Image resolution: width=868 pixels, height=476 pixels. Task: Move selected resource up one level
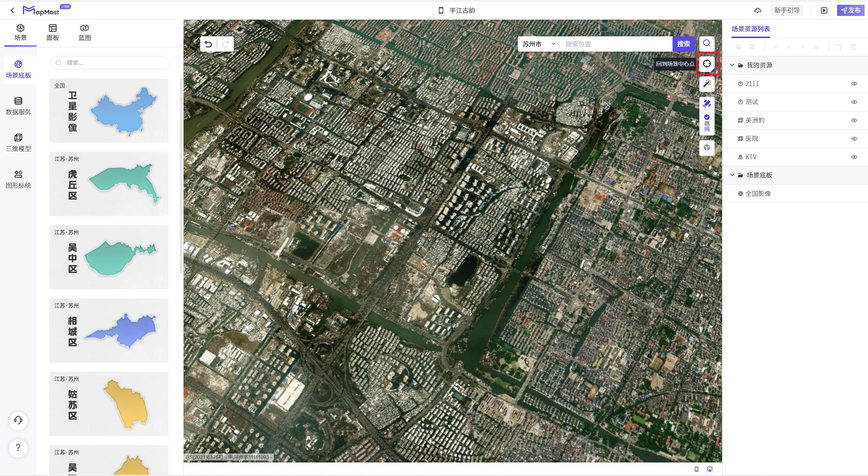789,47
